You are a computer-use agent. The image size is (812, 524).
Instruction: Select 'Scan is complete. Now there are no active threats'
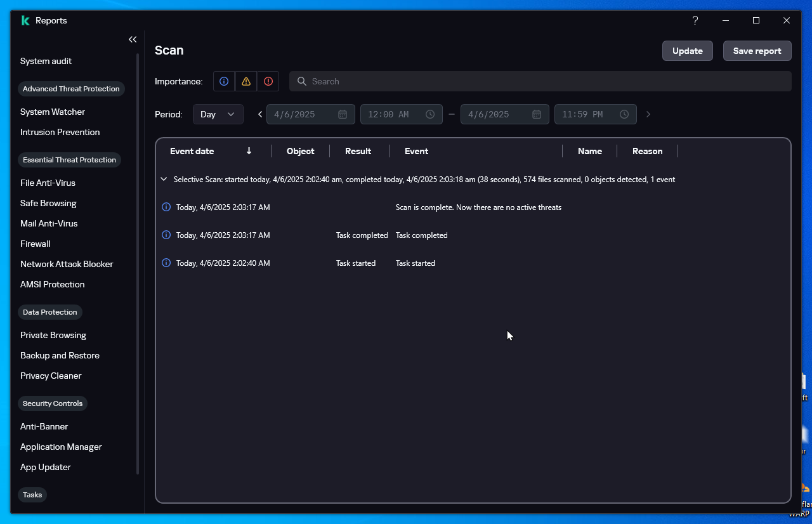(x=478, y=207)
